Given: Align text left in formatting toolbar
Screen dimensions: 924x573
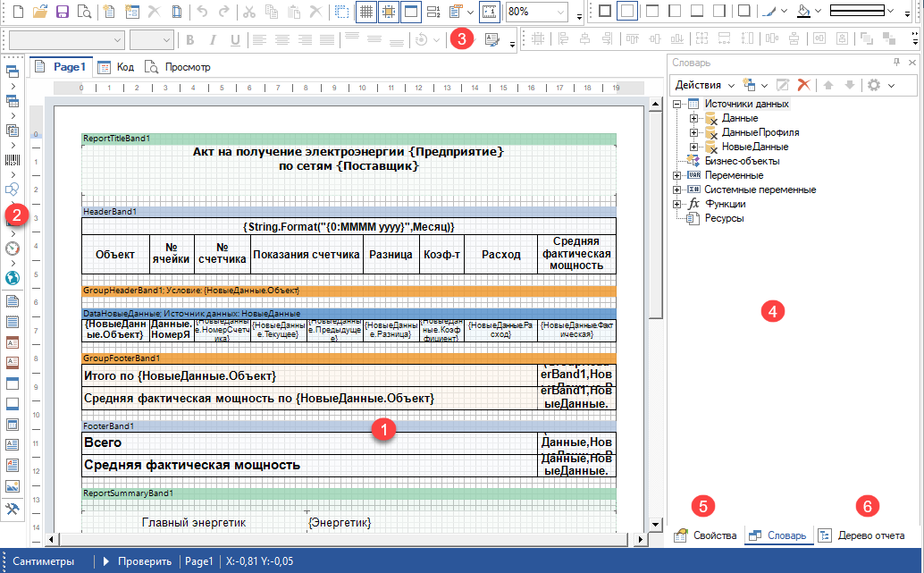Looking at the screenshot, I should (x=260, y=40).
